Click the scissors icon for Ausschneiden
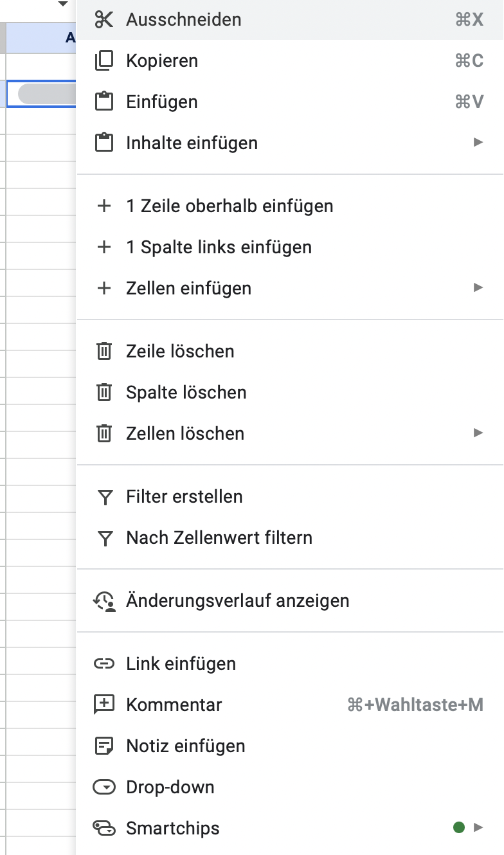 tap(104, 20)
